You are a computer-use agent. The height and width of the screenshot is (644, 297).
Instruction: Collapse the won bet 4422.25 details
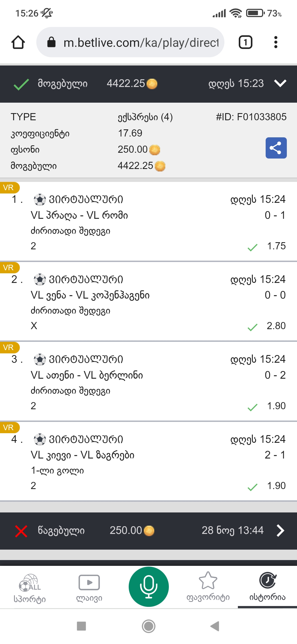point(280,83)
